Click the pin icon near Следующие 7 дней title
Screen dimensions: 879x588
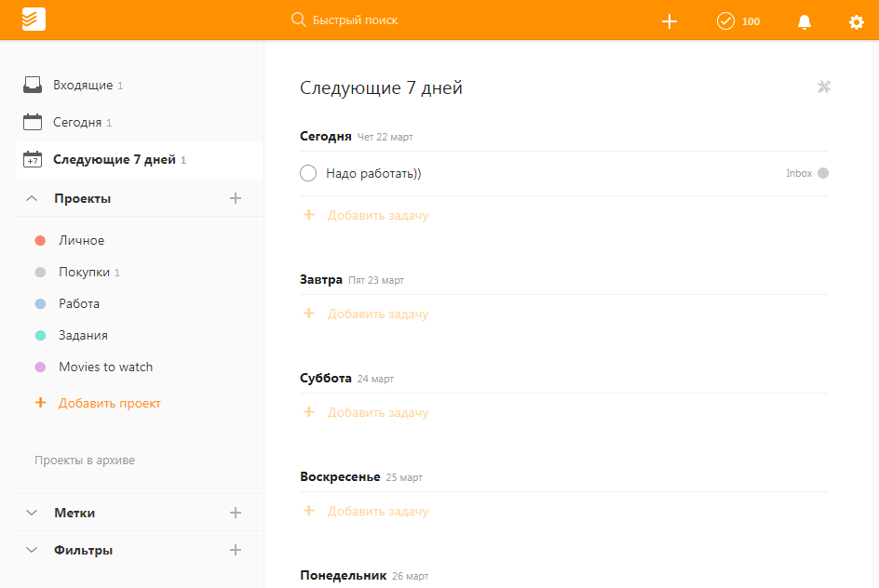point(823,87)
